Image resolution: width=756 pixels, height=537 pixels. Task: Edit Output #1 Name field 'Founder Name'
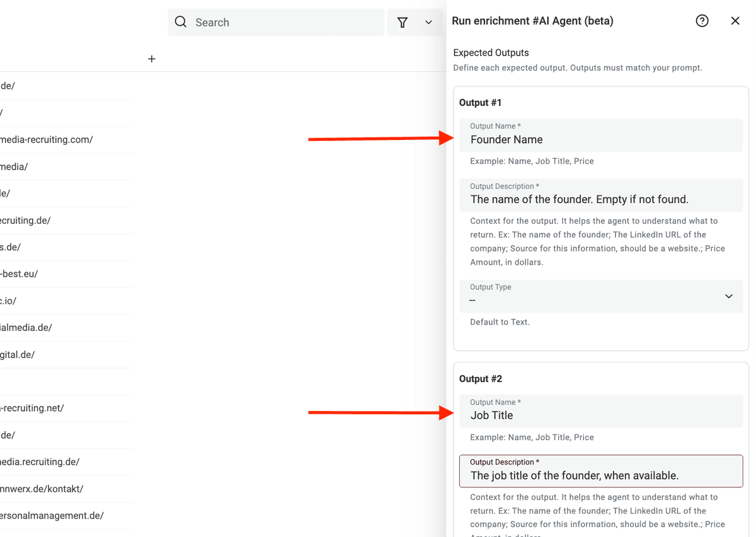click(601, 135)
